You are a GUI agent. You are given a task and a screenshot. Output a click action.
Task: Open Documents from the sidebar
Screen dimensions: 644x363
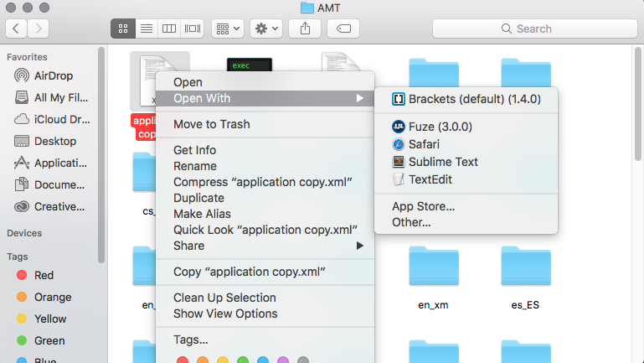pos(49,184)
